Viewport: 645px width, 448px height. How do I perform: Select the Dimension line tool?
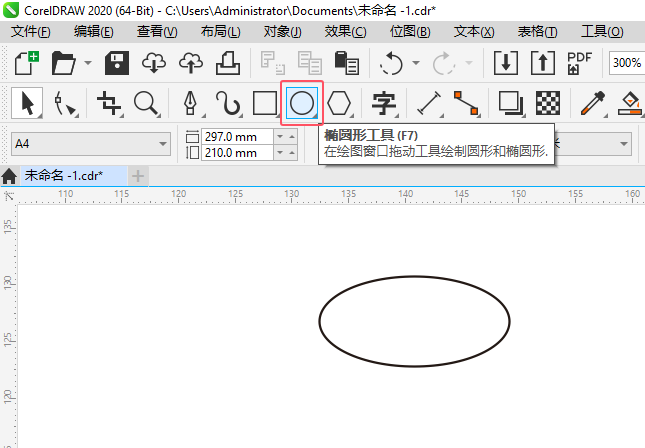(429, 103)
